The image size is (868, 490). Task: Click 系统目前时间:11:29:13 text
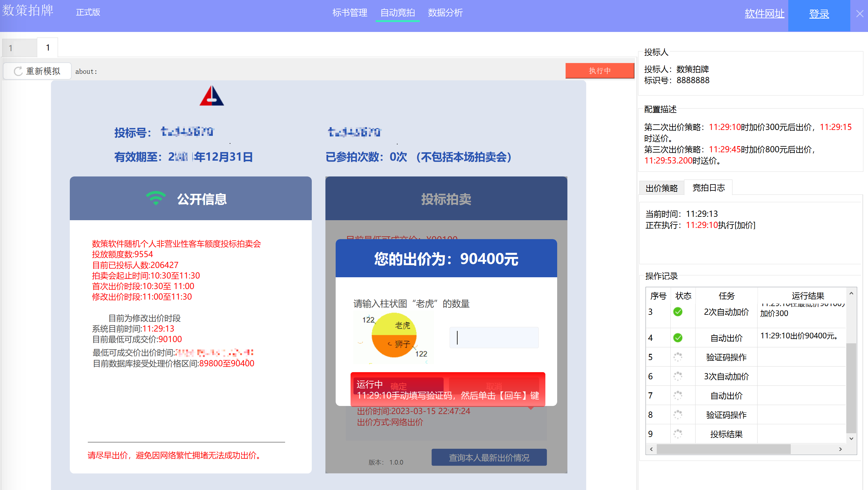[133, 329]
